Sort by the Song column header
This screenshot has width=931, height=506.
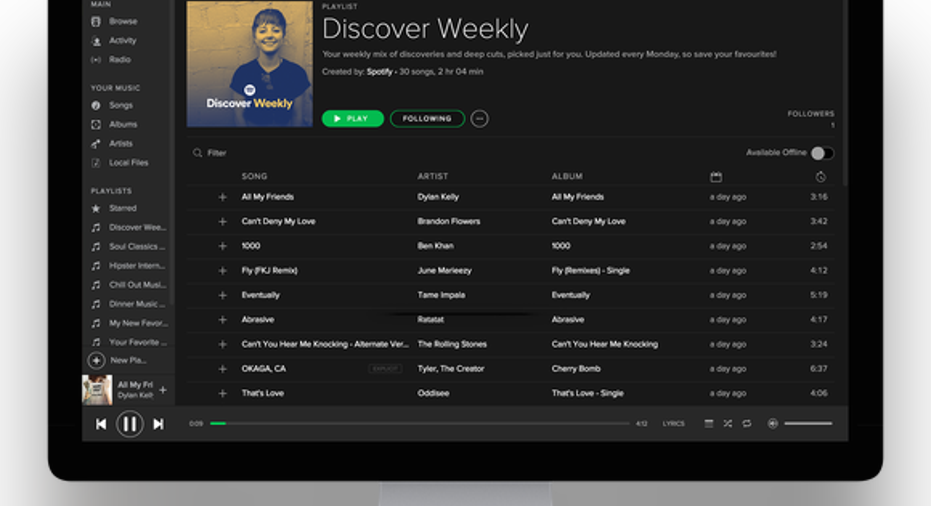254,176
